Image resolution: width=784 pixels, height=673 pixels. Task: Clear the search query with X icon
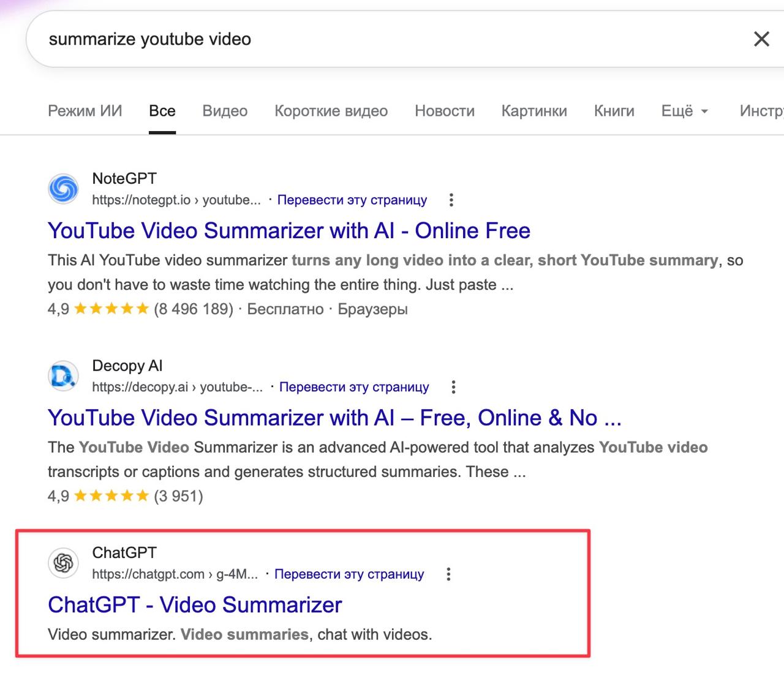[x=761, y=39]
